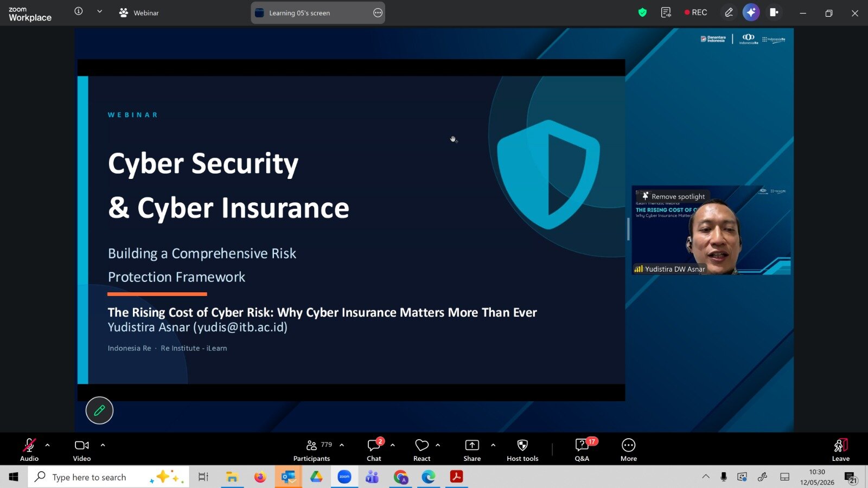Expand the reactions options arrow

click(438, 445)
